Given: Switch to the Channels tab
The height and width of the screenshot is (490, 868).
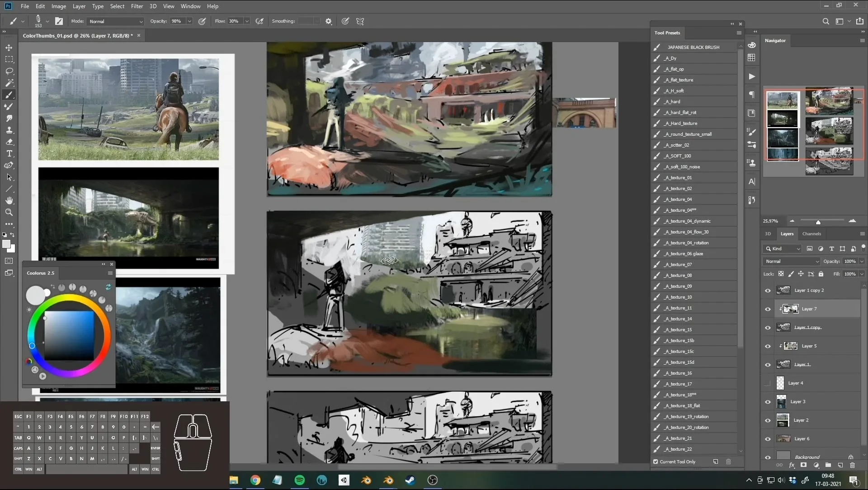Looking at the screenshot, I should [x=811, y=234].
